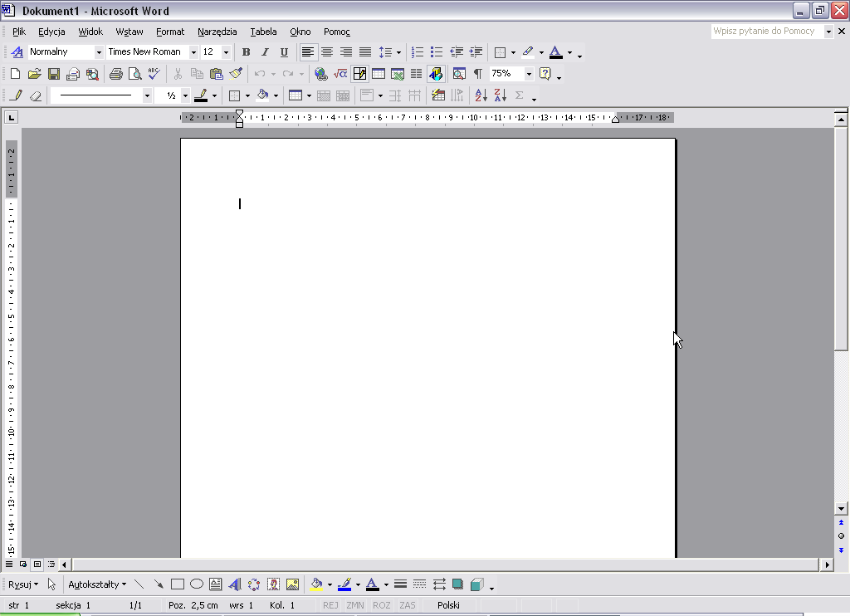850x616 pixels.
Task: Toggle Bold formatting
Action: 246,52
